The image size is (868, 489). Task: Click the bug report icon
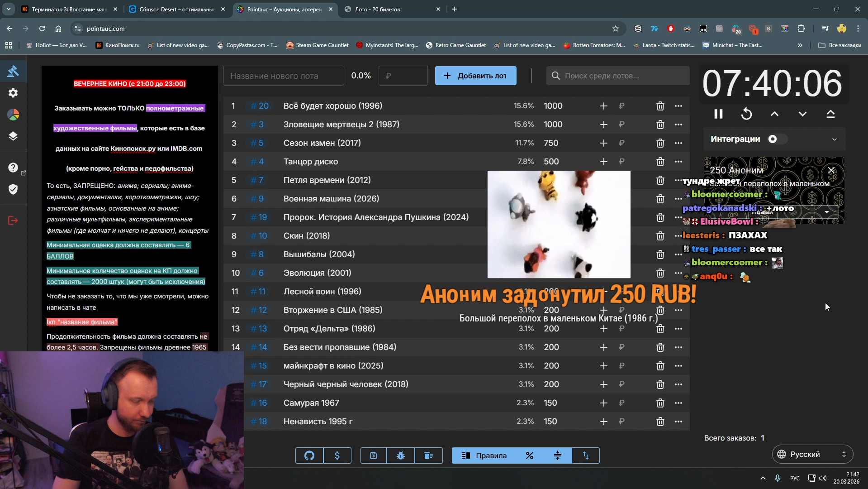(x=401, y=455)
